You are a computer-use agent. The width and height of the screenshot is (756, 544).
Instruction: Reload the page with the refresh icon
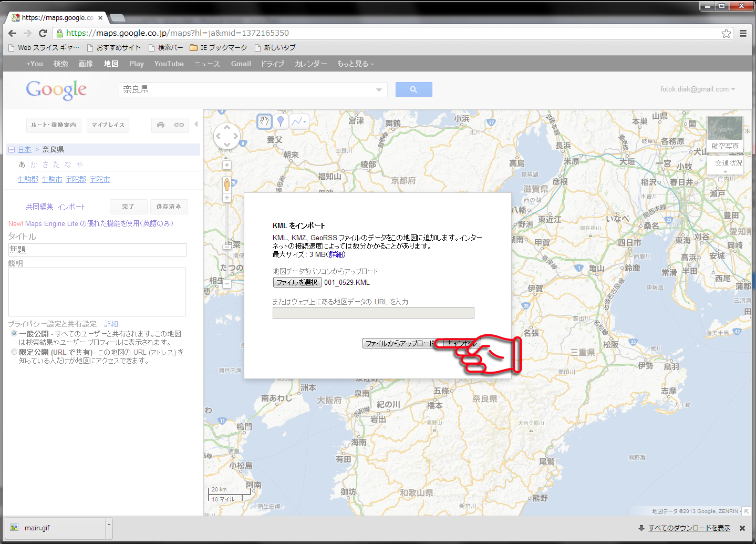(x=43, y=33)
